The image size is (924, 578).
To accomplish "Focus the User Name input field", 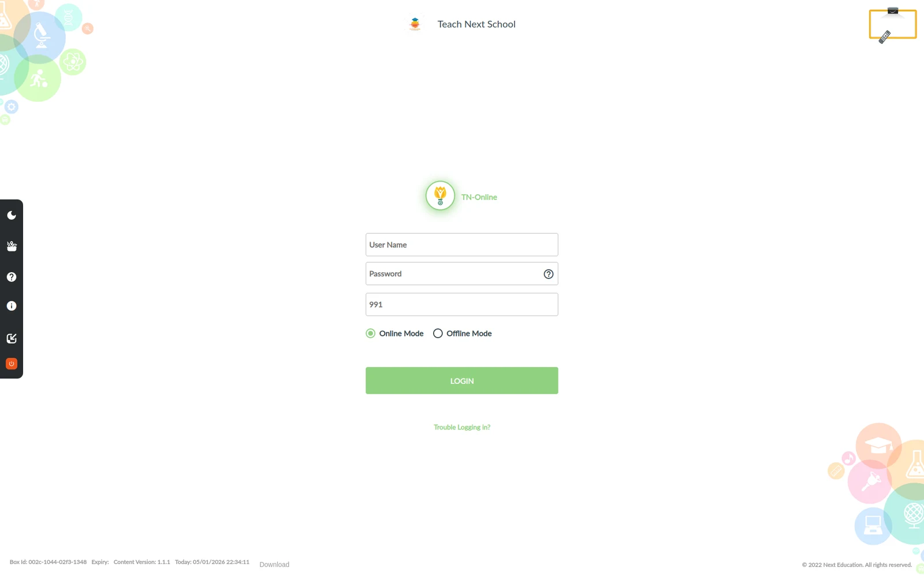I will pos(462,244).
